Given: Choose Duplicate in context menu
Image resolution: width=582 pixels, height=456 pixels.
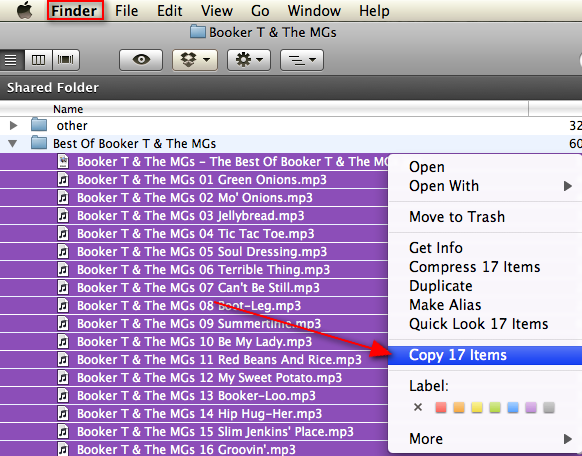Looking at the screenshot, I should [485, 286].
